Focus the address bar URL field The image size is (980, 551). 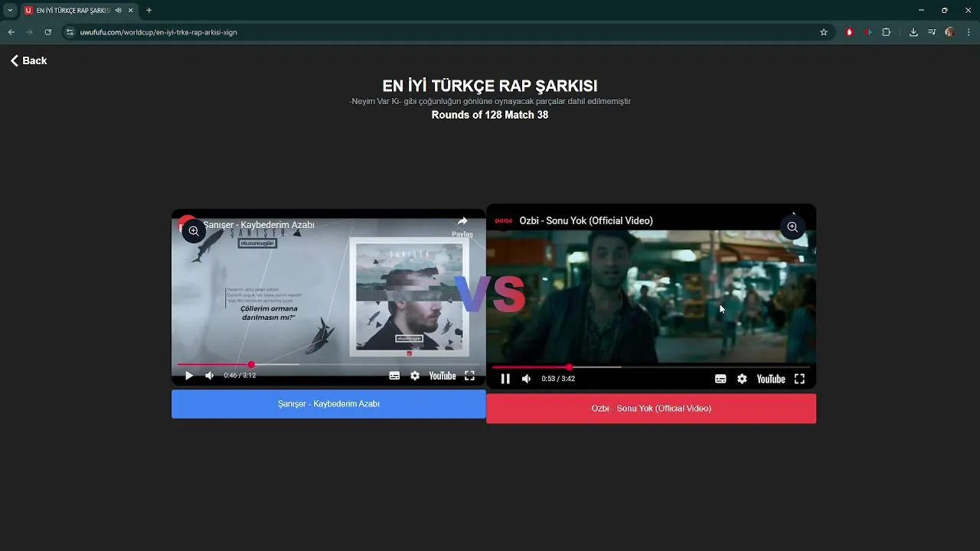click(x=444, y=32)
